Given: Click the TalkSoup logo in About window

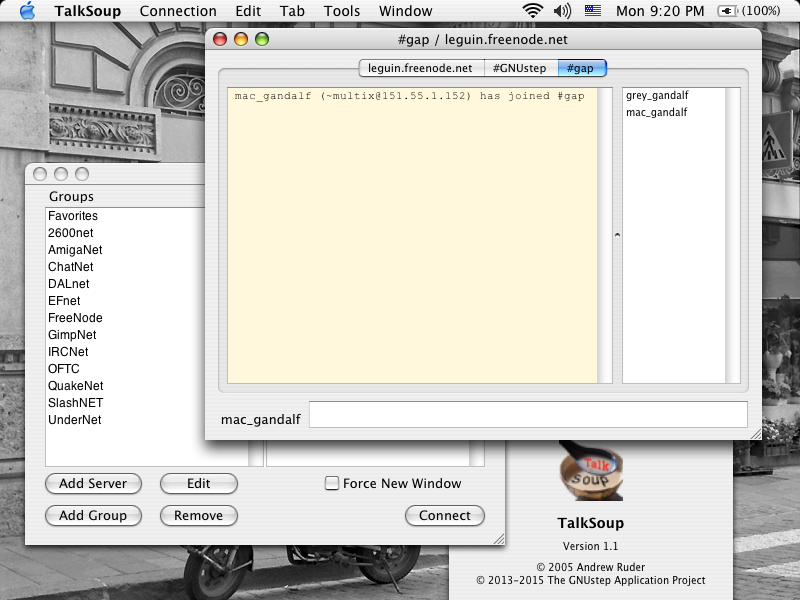Looking at the screenshot, I should click(x=591, y=470).
